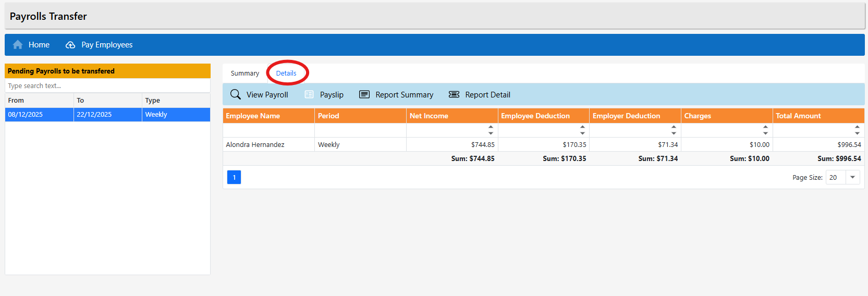Click the Pending Payrolls to be transfered header
The height and width of the screenshot is (296, 868).
point(107,71)
